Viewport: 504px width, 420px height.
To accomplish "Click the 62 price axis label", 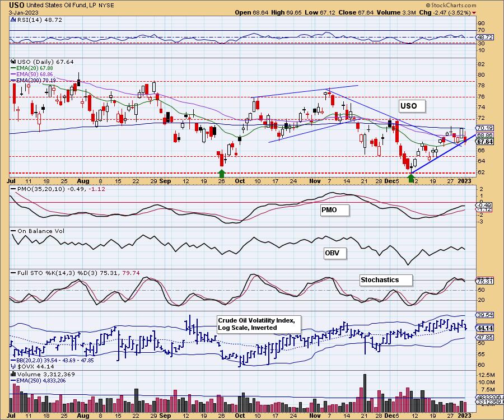I will 481,172.
